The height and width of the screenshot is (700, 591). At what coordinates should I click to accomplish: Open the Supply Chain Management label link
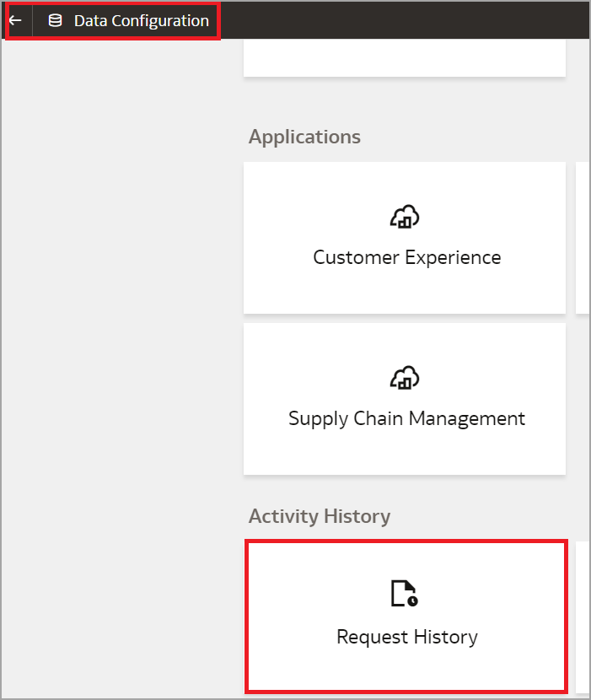tap(406, 418)
